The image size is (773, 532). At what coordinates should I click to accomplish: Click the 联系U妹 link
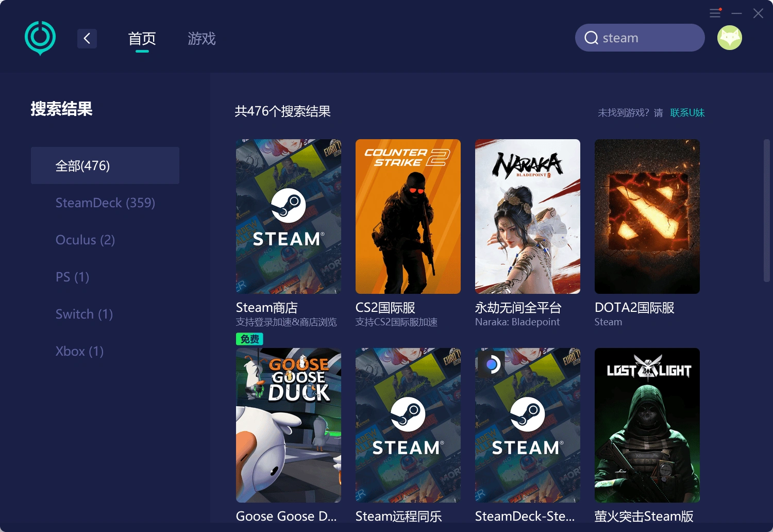click(x=687, y=112)
